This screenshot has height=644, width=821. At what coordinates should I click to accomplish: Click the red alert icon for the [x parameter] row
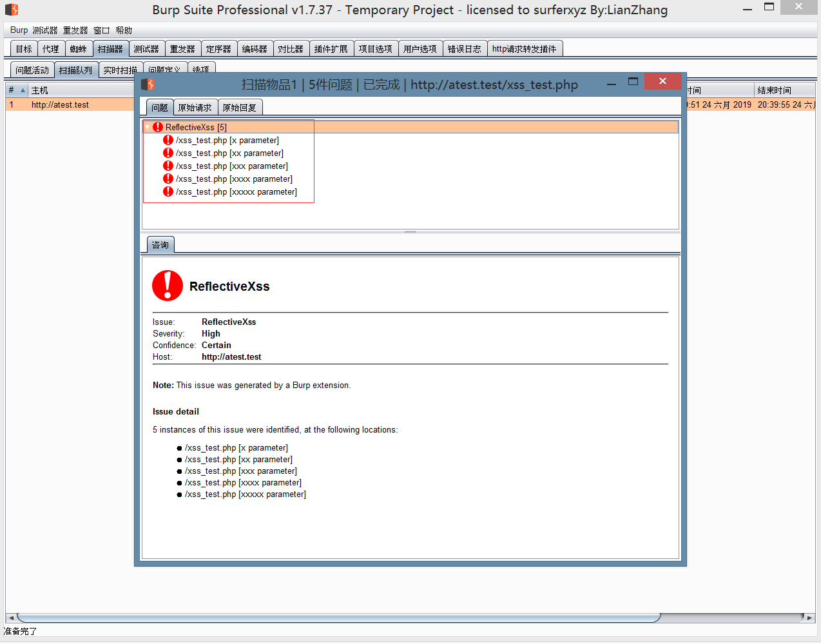(168, 140)
